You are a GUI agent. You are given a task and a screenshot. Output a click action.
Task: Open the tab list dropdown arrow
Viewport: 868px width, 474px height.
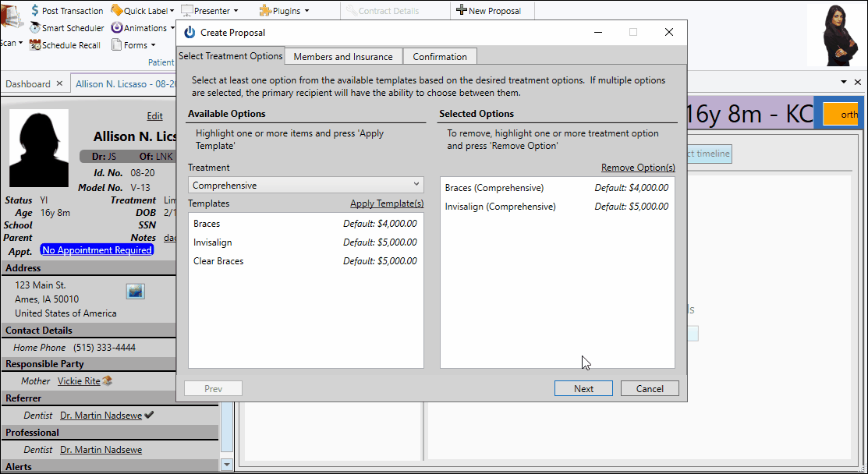[x=844, y=83]
